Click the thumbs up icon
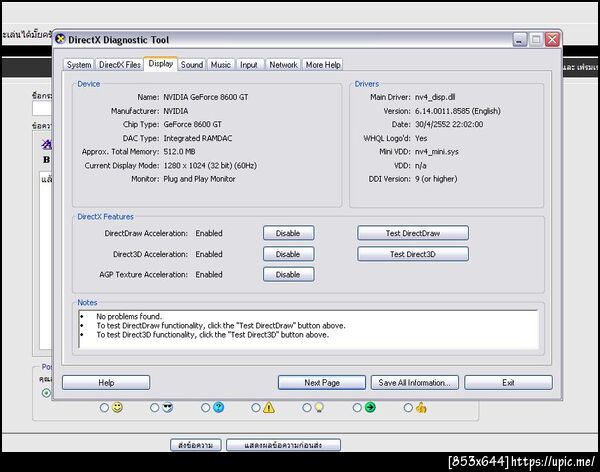 click(x=421, y=407)
